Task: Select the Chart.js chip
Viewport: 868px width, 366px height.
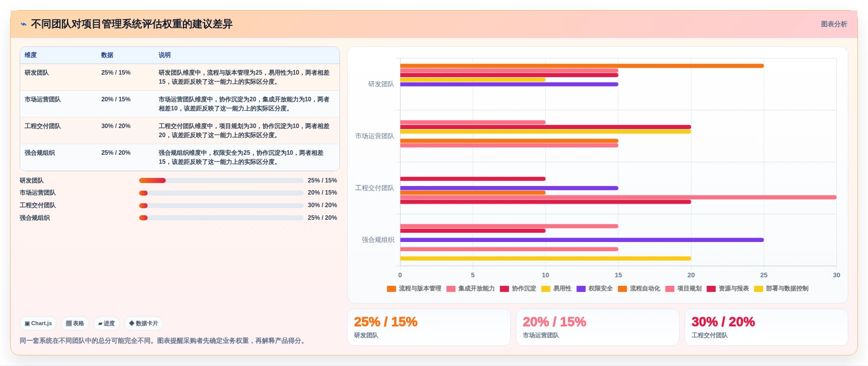Action: pyautogui.click(x=38, y=324)
